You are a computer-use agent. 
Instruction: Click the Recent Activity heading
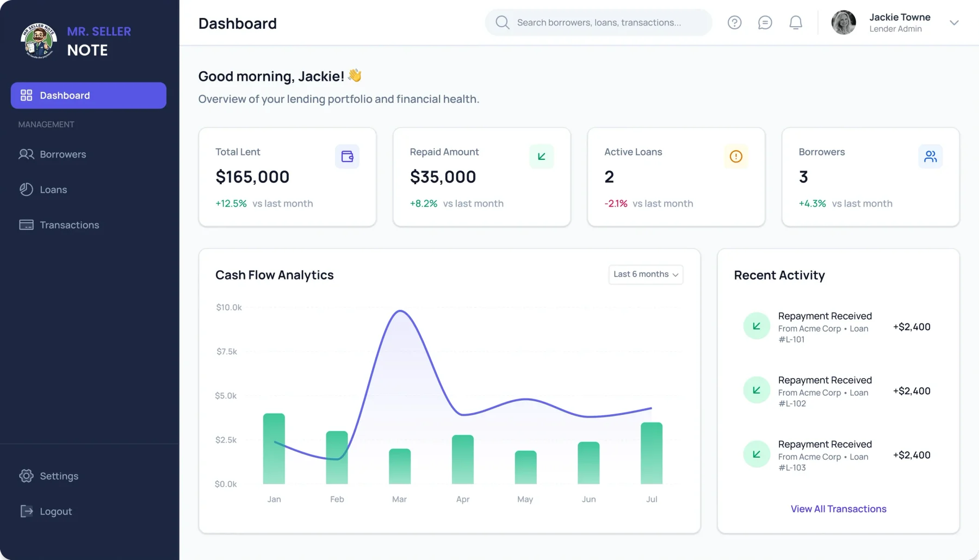click(x=779, y=275)
